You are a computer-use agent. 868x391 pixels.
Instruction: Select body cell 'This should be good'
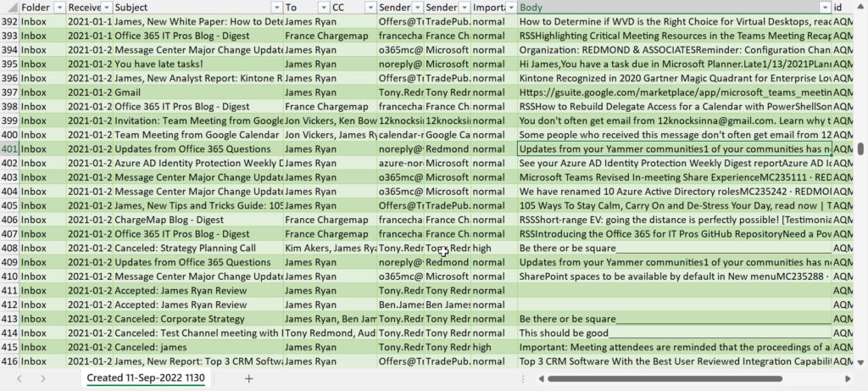[x=675, y=332]
